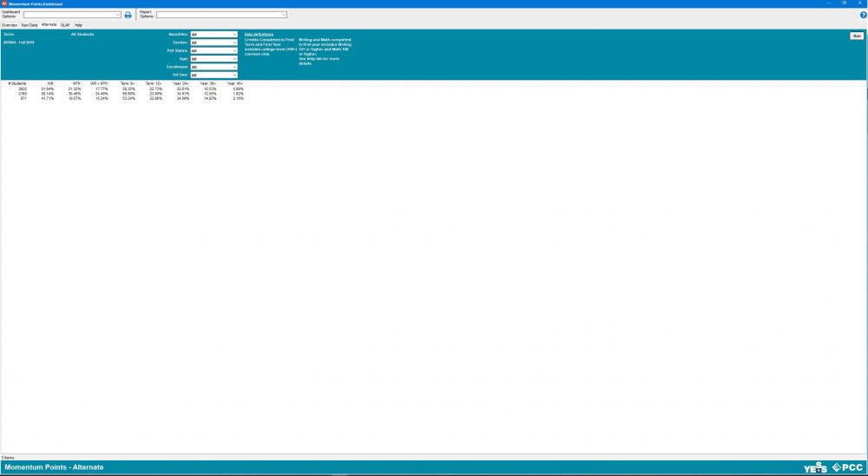The image size is (868, 476).
Task: Click the PCC logo in the footer
Action: click(847, 467)
